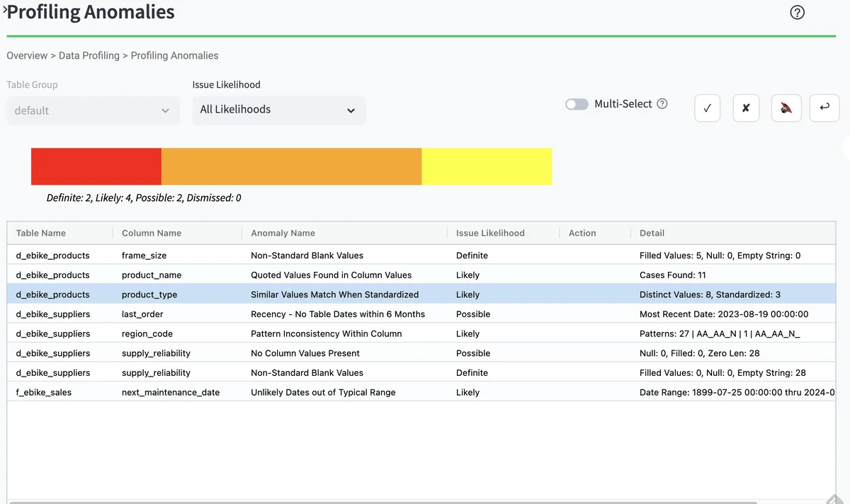Screen dimensions: 850x504
Task: Click the X dismiss button
Action: (x=746, y=108)
